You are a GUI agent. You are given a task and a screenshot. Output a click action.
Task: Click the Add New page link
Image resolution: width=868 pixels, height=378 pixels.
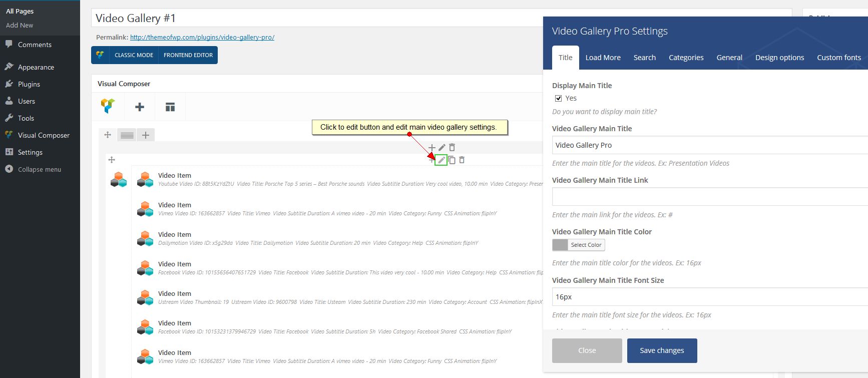tap(20, 25)
